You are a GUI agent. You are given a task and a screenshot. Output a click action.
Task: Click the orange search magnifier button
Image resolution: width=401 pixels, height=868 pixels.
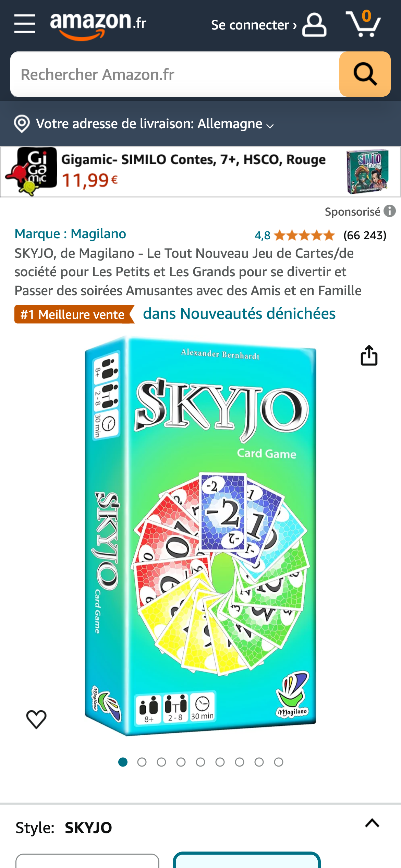point(365,74)
